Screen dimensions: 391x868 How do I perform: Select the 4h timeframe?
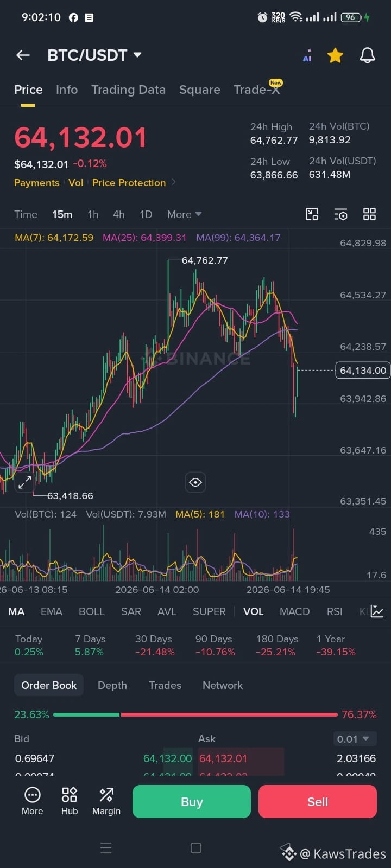(119, 214)
